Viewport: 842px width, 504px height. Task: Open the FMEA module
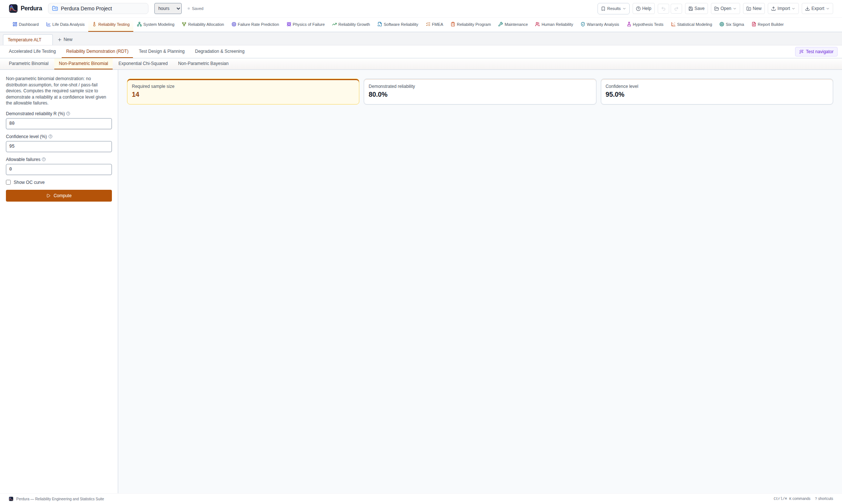click(434, 24)
